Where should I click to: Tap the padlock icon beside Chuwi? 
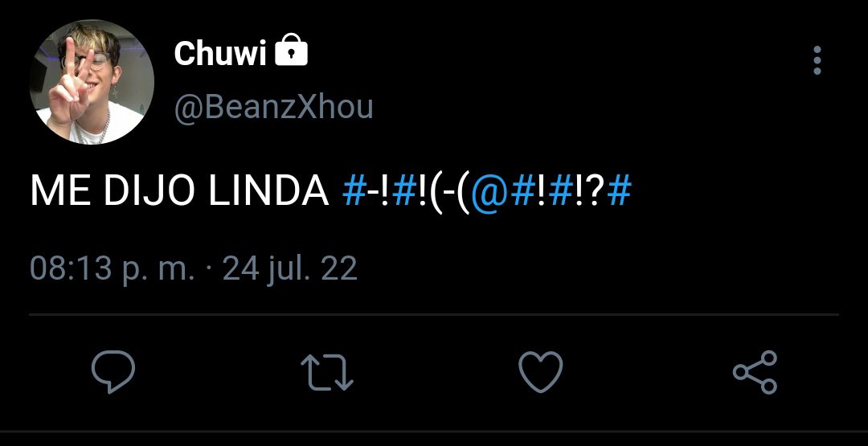(291, 50)
